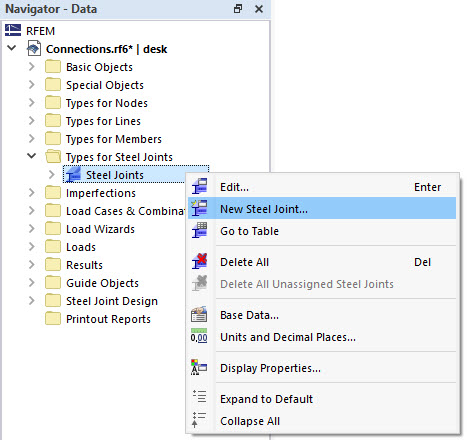Screen dimensions: 469x440
Task: Select New Steel Joint... menu entry
Action: point(322,208)
